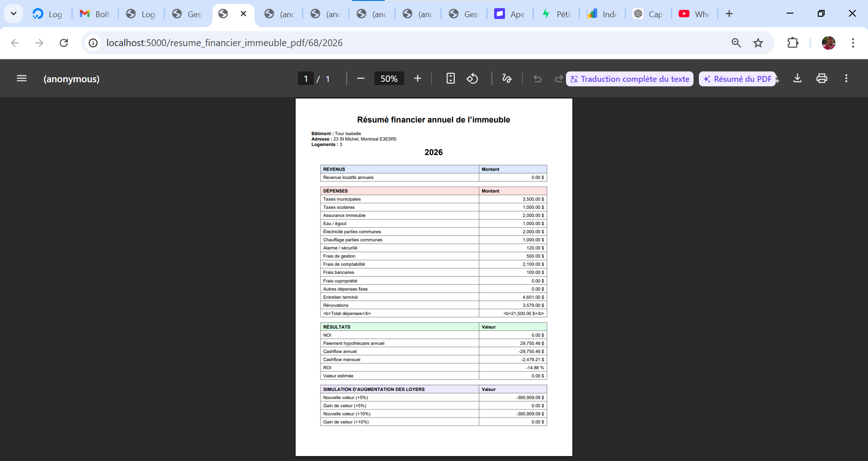Close the active browser tab
The image size is (868, 461).
(243, 14)
